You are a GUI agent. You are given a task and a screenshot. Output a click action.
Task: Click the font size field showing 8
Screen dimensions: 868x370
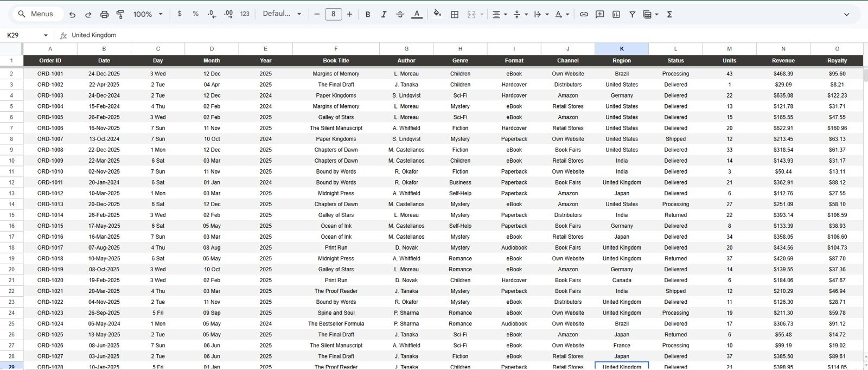333,14
